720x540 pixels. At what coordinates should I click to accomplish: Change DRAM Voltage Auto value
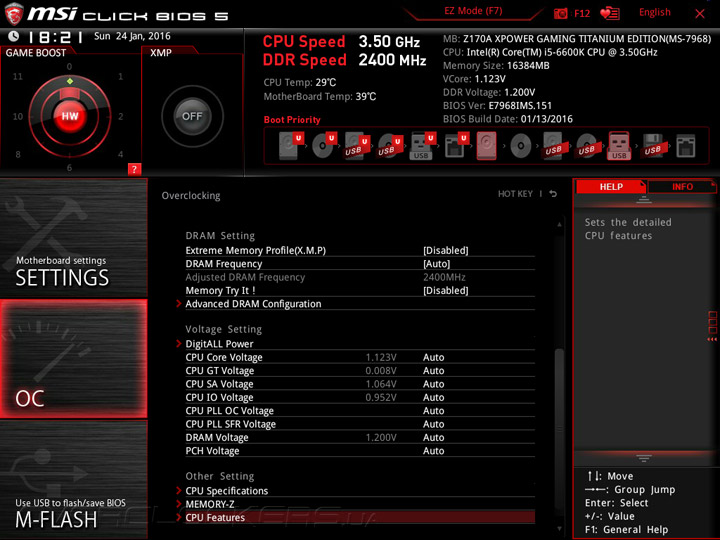pos(433,437)
